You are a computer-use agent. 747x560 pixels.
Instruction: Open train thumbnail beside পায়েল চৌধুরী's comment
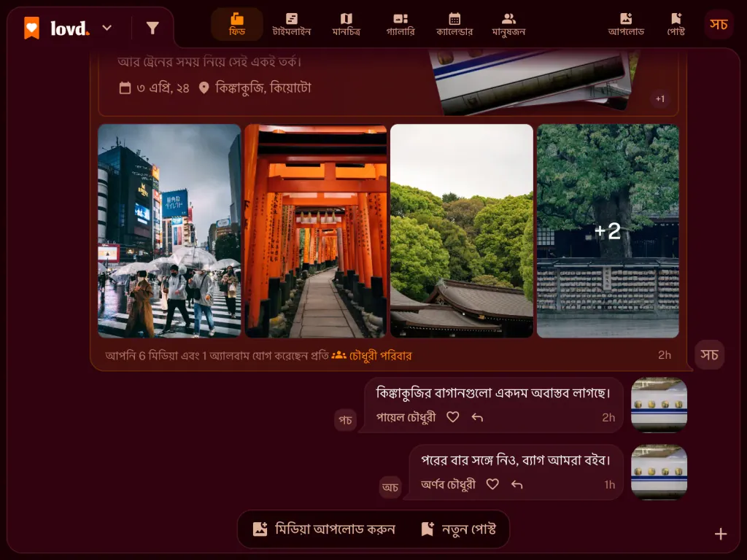(659, 405)
